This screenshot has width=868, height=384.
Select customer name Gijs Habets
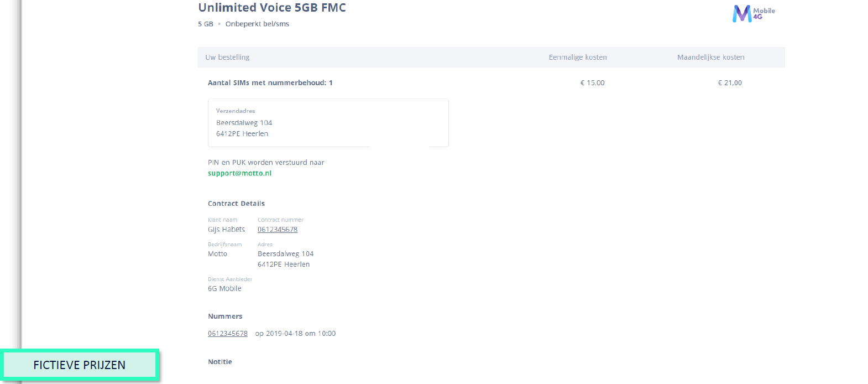(226, 230)
